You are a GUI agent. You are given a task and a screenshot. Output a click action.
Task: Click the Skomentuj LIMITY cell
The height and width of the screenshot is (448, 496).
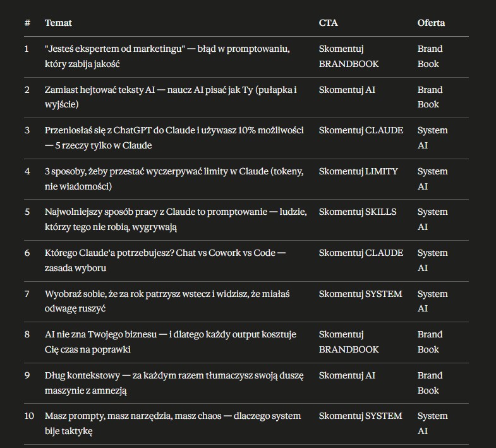click(x=358, y=171)
